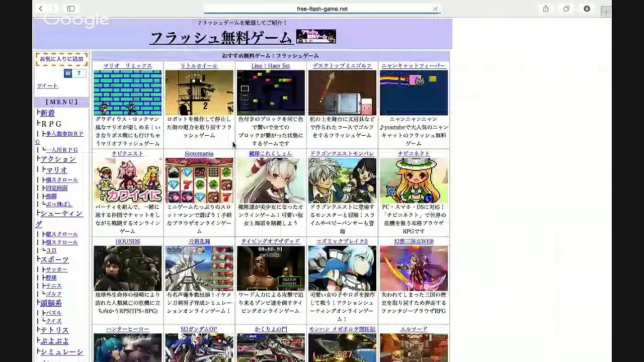
Task: Open 一人用RPG menu link
Action: [x=62, y=150]
